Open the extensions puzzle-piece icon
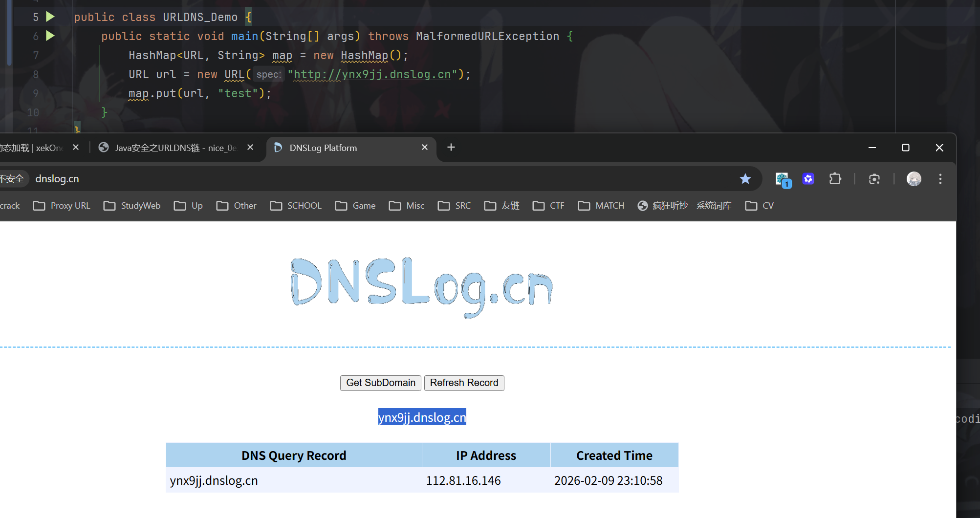Screen dimensions: 980x518 834,179
